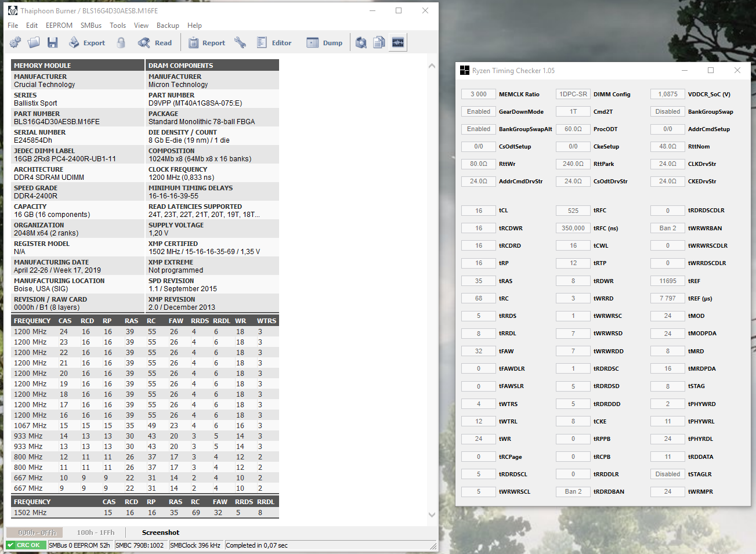Open the Edit menu
The height and width of the screenshot is (554, 756).
tap(32, 26)
